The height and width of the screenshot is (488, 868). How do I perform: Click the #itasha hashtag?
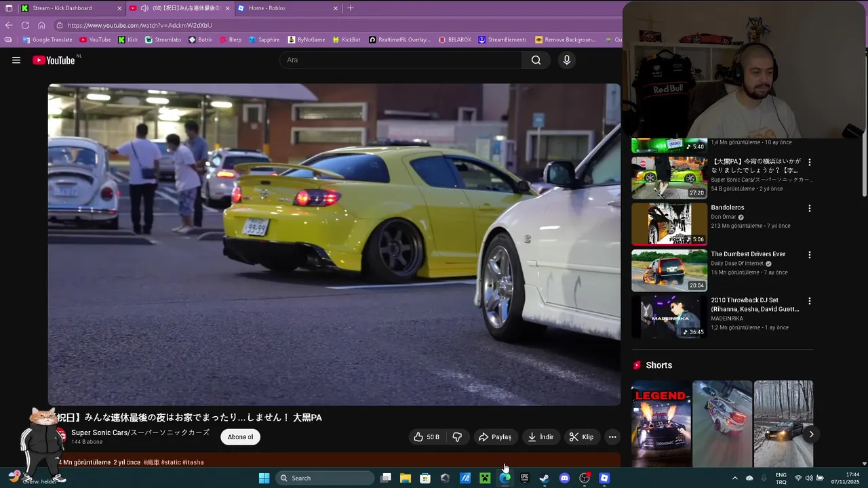(x=193, y=462)
